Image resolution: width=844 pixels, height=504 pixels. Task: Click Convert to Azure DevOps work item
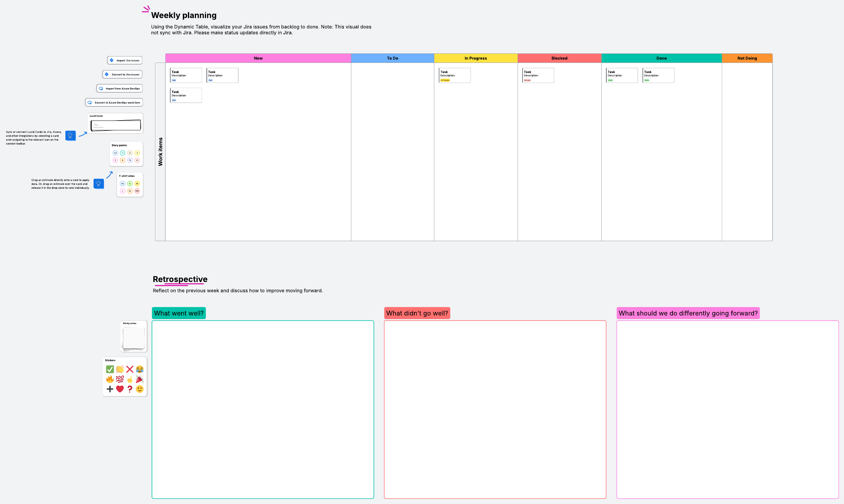[114, 103]
